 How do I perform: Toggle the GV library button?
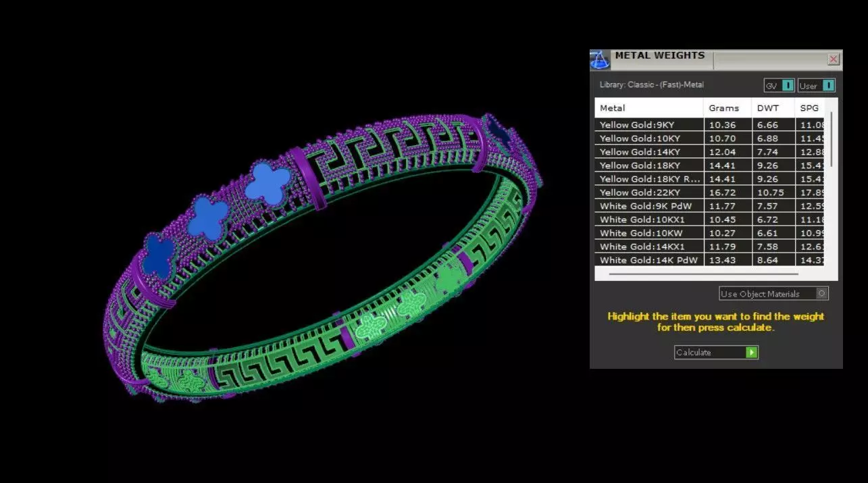point(779,86)
